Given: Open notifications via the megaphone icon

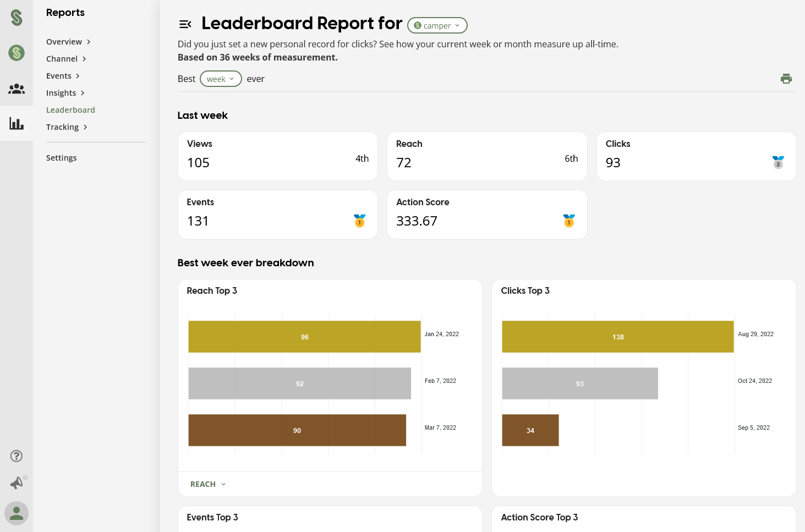Looking at the screenshot, I should [17, 482].
